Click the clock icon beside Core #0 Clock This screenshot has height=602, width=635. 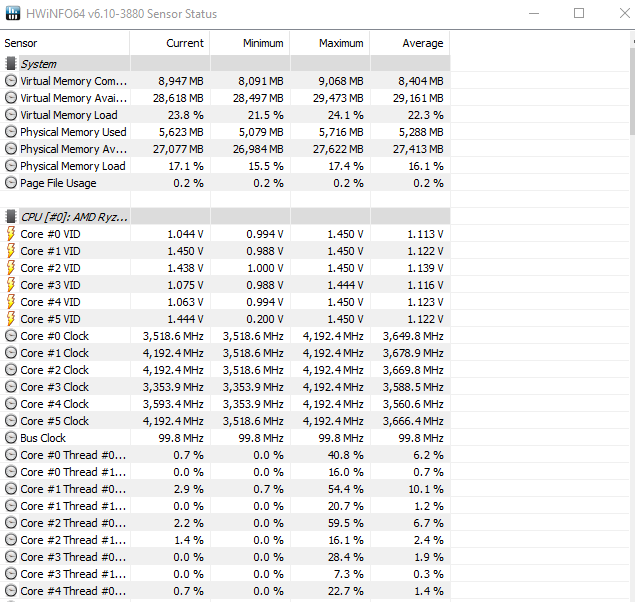click(x=11, y=336)
